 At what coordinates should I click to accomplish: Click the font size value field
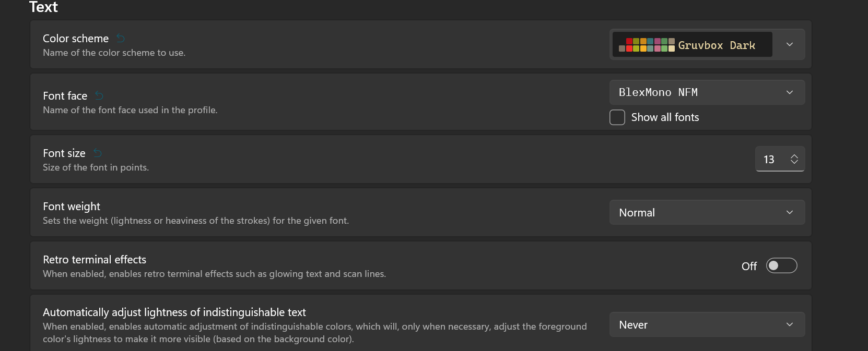(770, 160)
